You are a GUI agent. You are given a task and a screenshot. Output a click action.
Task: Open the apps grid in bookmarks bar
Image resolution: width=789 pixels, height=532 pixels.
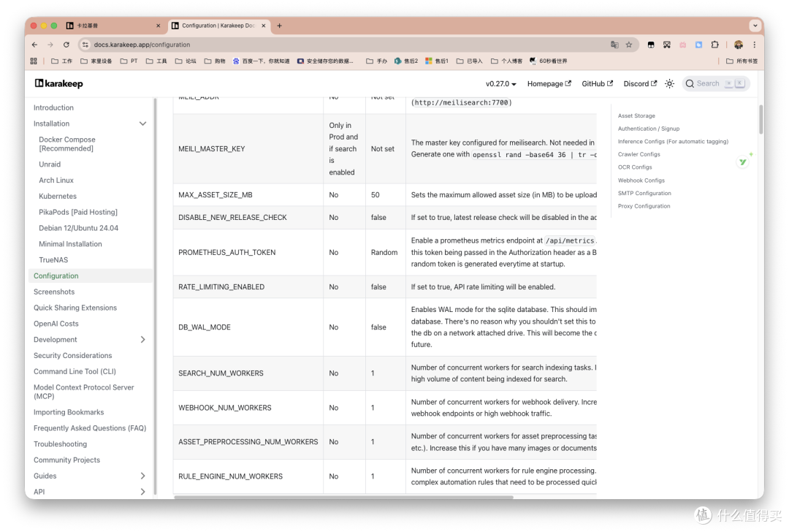[34, 61]
